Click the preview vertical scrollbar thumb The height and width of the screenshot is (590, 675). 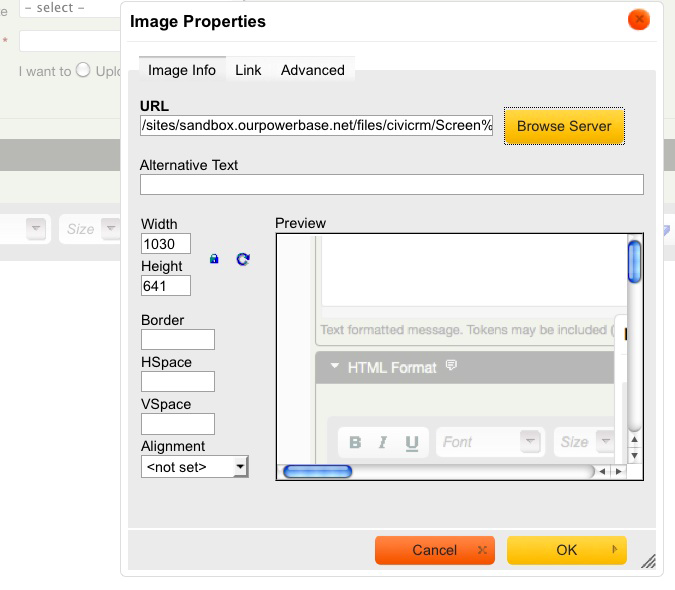[634, 263]
